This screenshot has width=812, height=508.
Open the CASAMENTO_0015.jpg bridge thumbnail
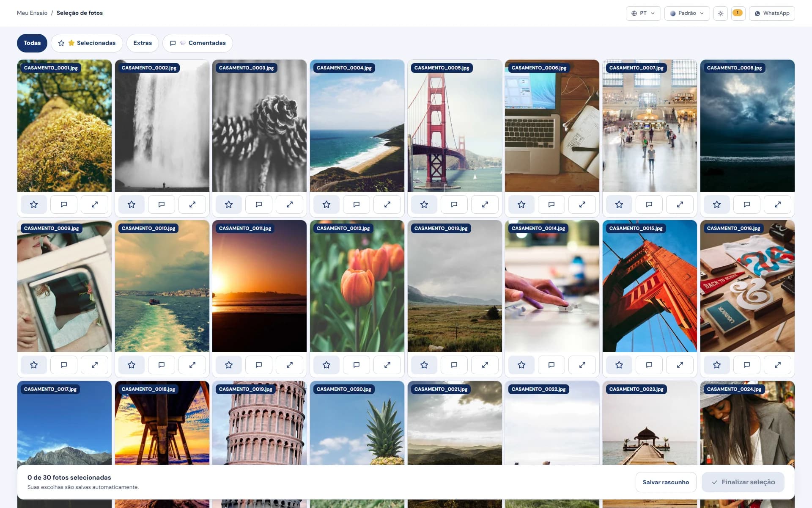pyautogui.click(x=650, y=286)
